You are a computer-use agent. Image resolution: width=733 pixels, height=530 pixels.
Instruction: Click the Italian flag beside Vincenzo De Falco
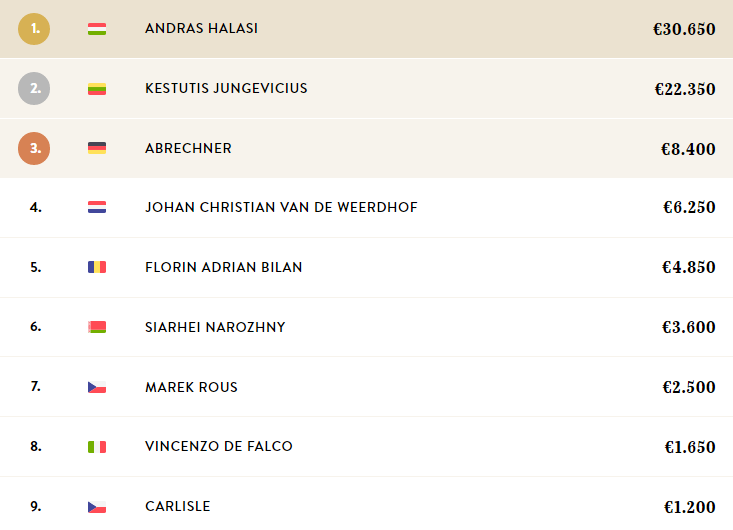97,447
